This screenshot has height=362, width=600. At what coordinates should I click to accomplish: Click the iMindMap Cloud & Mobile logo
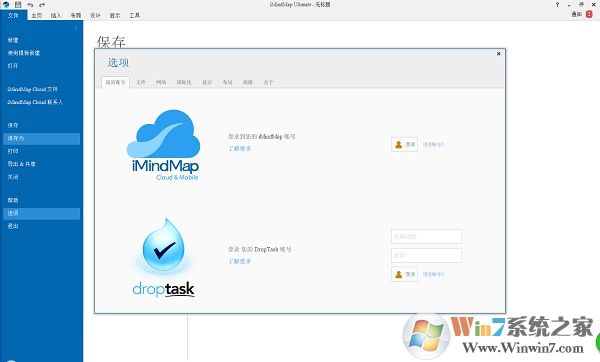(163, 145)
